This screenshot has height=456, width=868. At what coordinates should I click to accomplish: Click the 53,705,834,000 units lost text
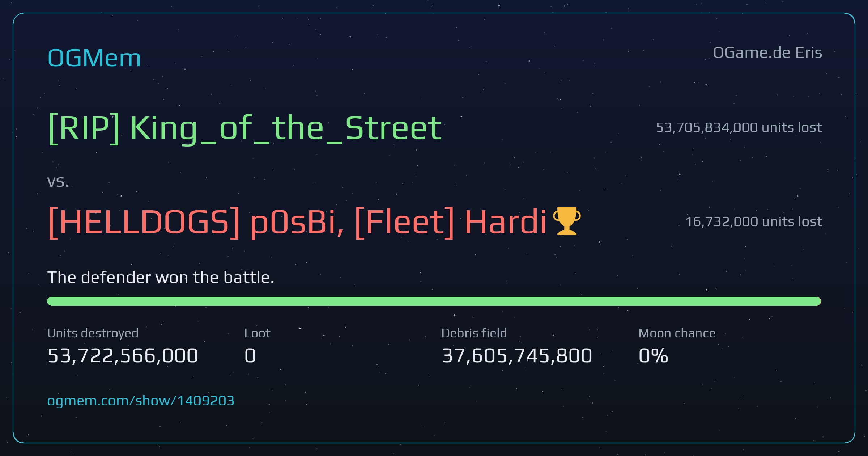tap(739, 128)
